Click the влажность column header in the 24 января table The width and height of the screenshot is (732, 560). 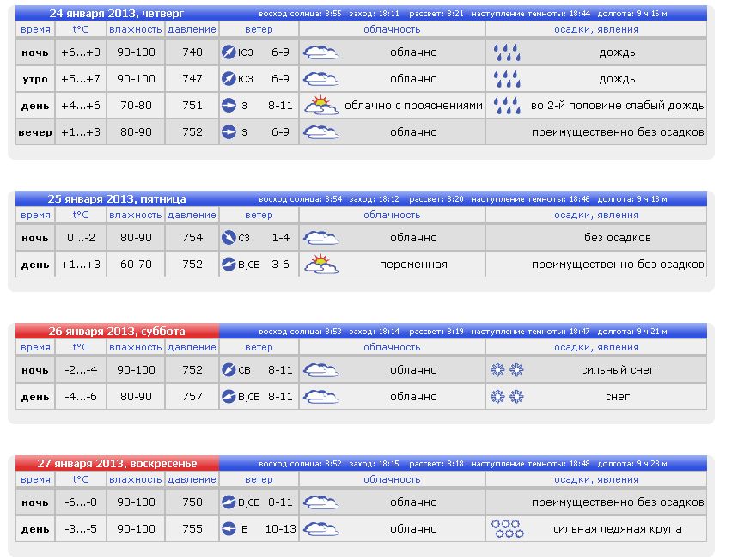[135, 29]
